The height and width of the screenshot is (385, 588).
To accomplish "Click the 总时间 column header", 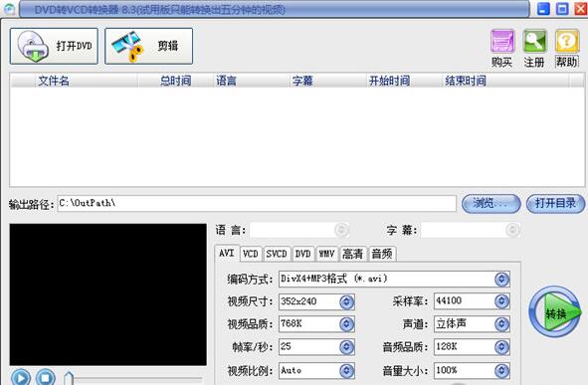I will (x=175, y=81).
